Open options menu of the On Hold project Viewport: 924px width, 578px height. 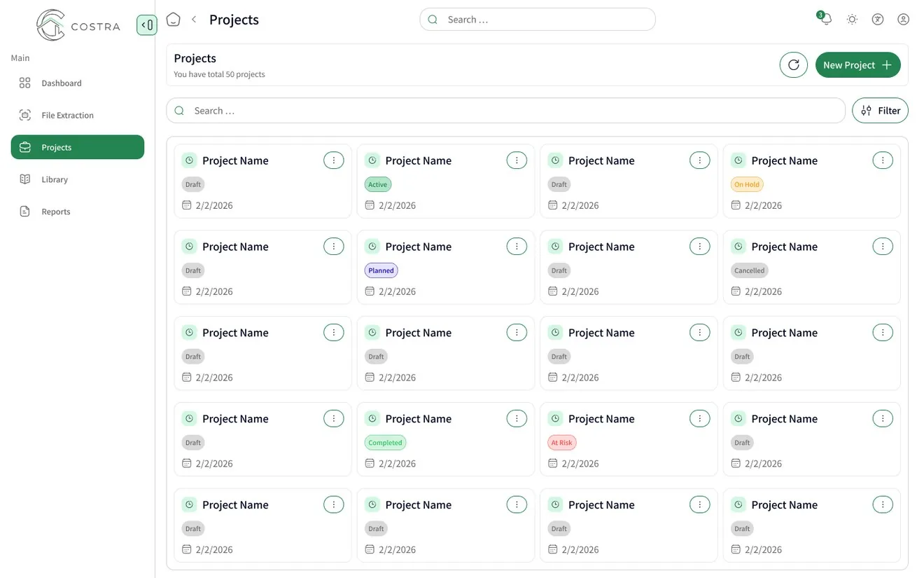[x=883, y=160]
